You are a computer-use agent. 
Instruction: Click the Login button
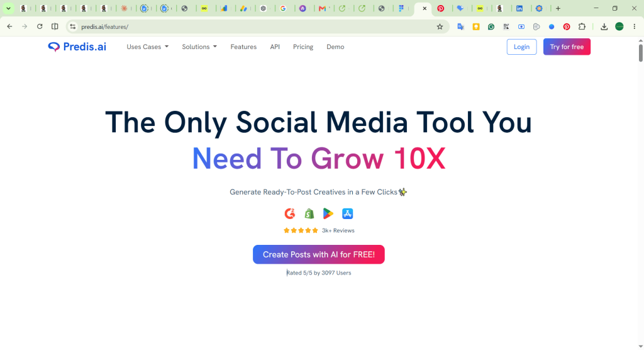click(521, 47)
